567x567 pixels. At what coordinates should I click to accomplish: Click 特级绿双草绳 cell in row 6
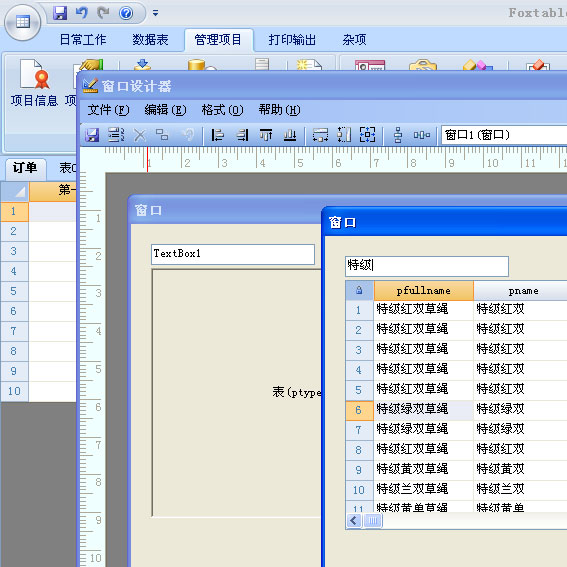click(x=423, y=410)
